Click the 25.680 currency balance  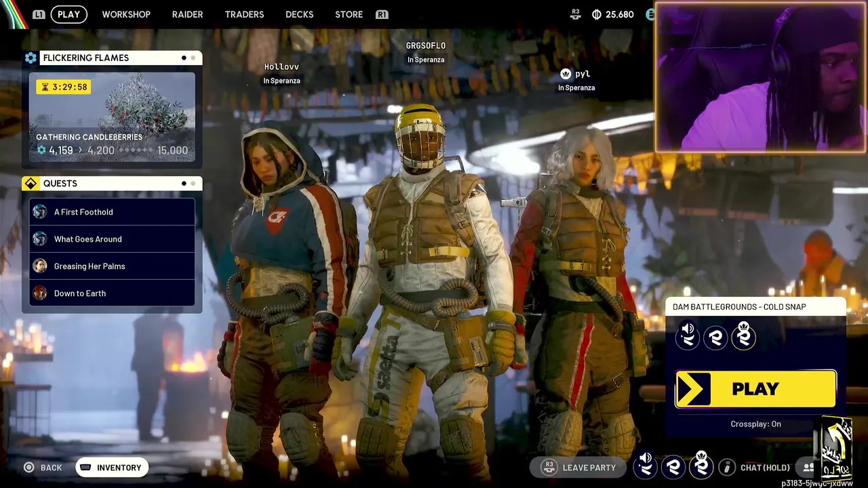620,14
